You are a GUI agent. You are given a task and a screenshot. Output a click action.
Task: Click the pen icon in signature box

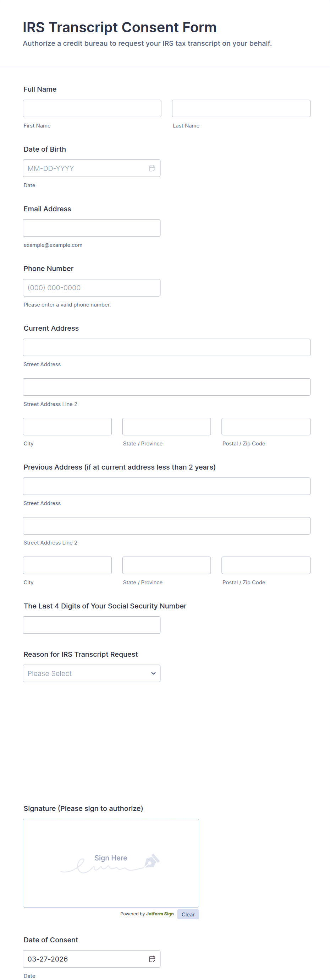pos(152,861)
